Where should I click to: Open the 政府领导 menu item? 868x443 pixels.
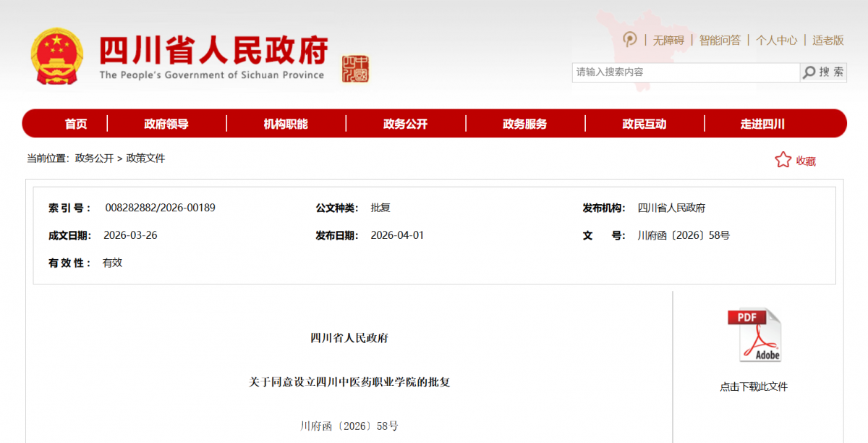click(x=166, y=124)
